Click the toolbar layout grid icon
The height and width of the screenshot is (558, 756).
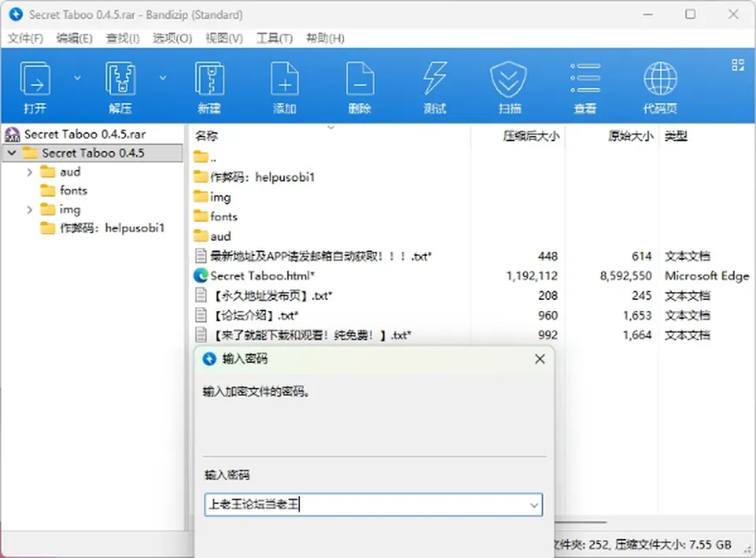click(x=738, y=65)
